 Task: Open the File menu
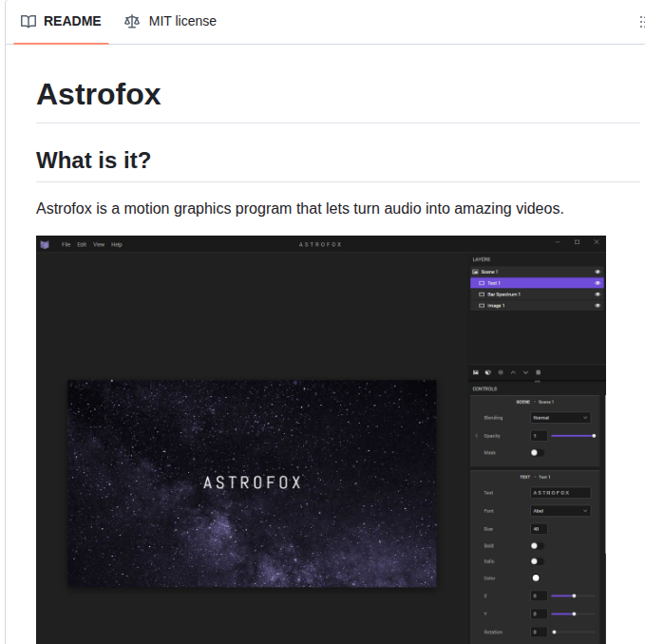click(x=66, y=245)
